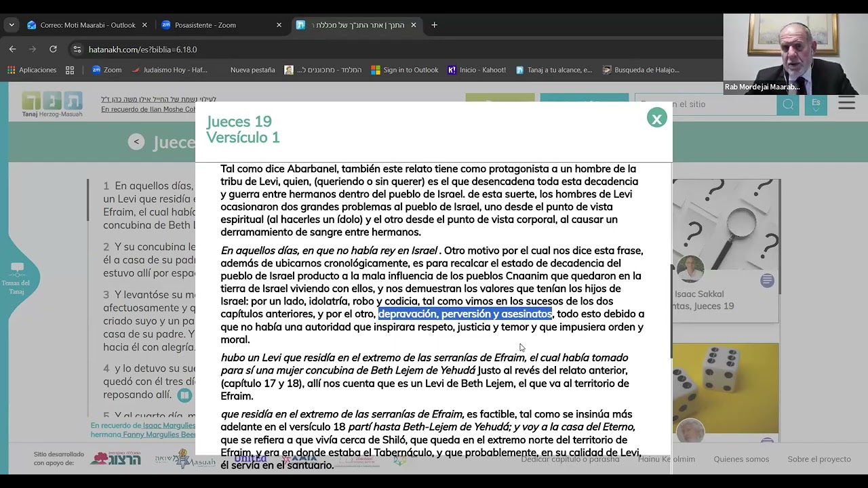Open a new browser tab
The image size is (868, 488).
pyautogui.click(x=434, y=25)
